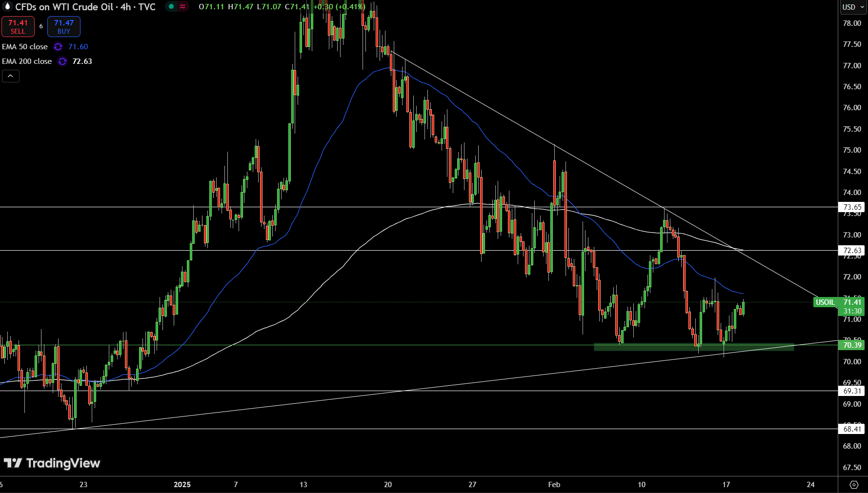
Task: Click the oil drop symbol icon
Action: click(x=7, y=6)
